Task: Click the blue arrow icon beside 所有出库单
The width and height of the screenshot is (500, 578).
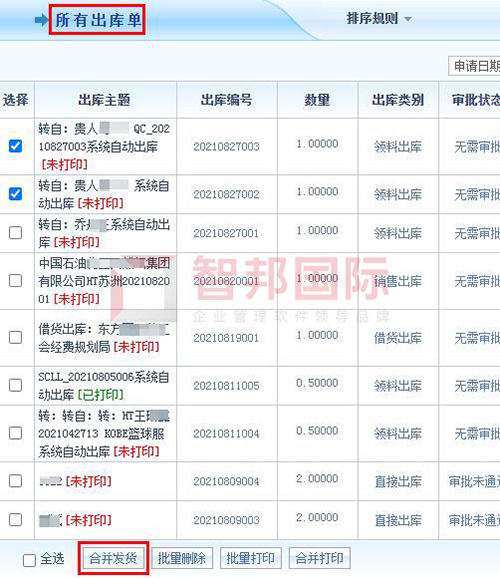Action: pyautogui.click(x=41, y=20)
